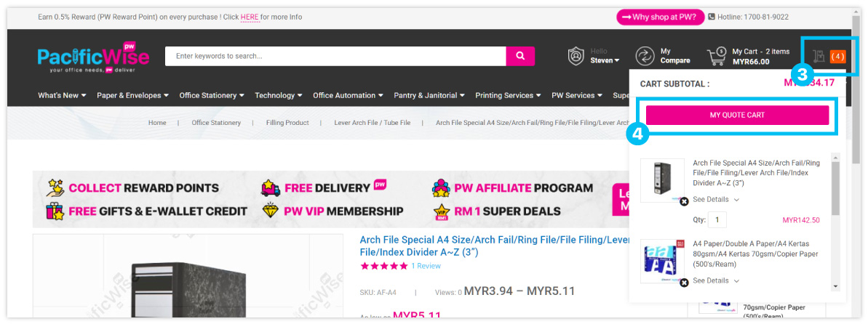The image size is (868, 324).
Task: Expand the PW Services menu
Action: 578,95
